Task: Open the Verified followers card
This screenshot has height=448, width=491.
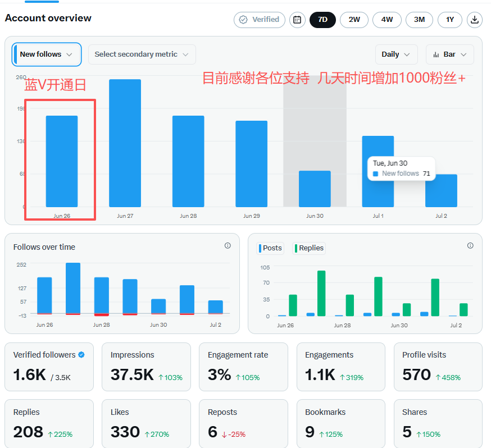Action: tap(49, 367)
